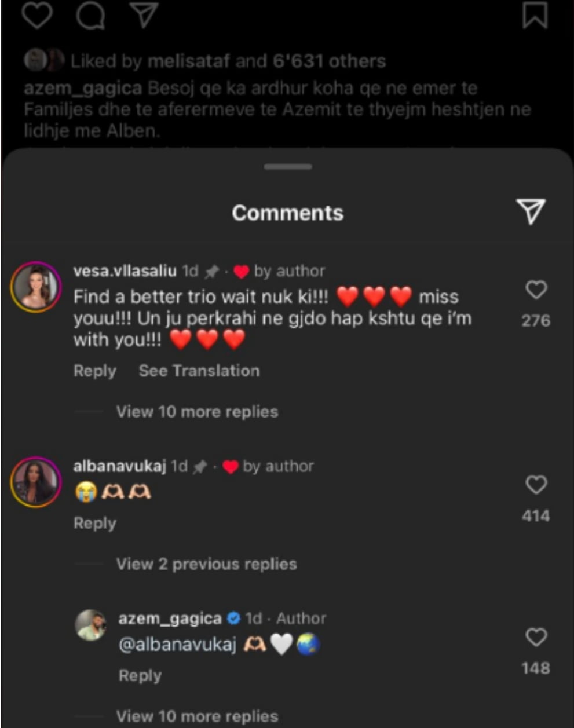
Task: Open azem_gagica's avatar in the reply
Action: pos(91,625)
